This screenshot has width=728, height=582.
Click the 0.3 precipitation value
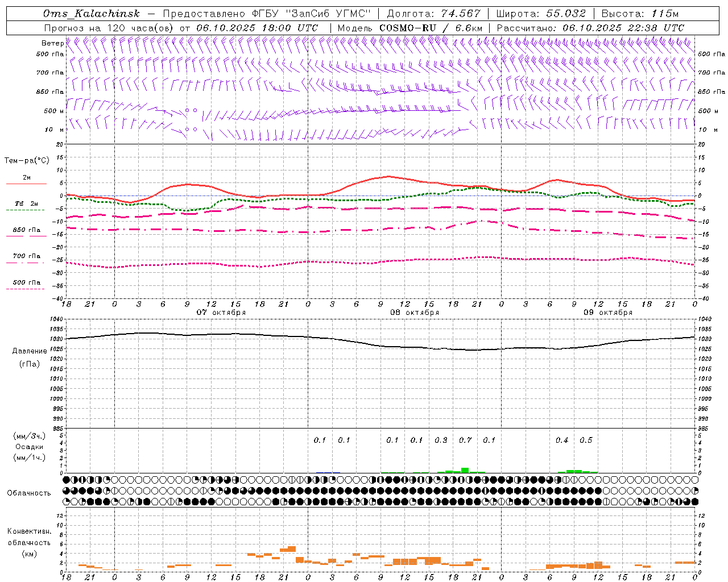tap(441, 440)
